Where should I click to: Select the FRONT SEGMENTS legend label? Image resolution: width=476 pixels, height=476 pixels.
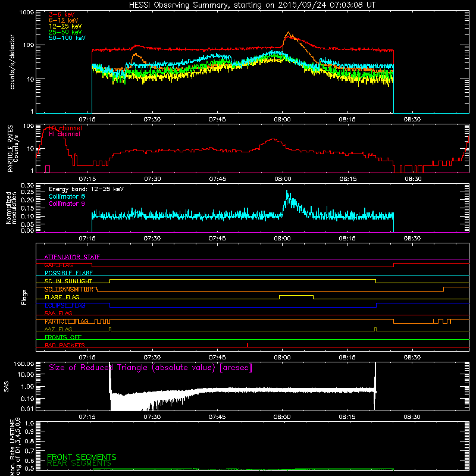point(82,457)
